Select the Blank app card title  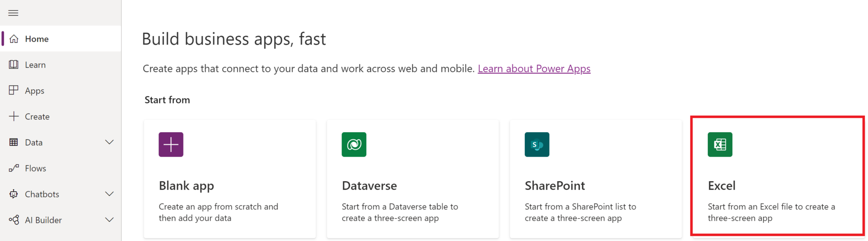pyautogui.click(x=186, y=186)
